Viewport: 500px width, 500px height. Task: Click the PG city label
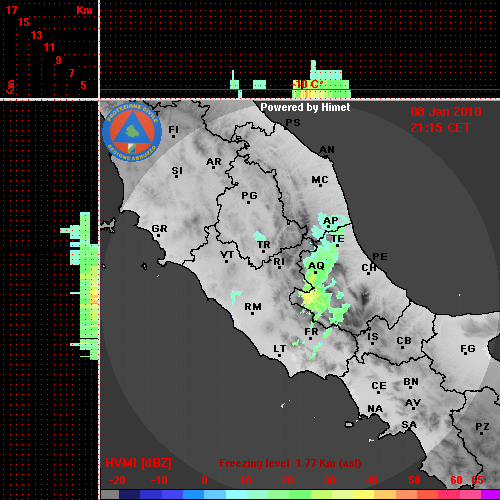point(249,195)
